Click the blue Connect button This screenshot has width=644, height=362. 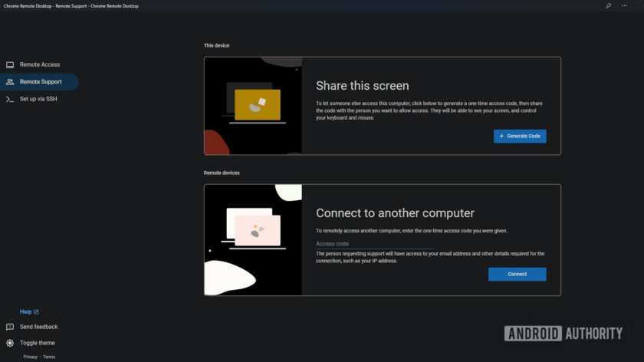click(x=517, y=274)
